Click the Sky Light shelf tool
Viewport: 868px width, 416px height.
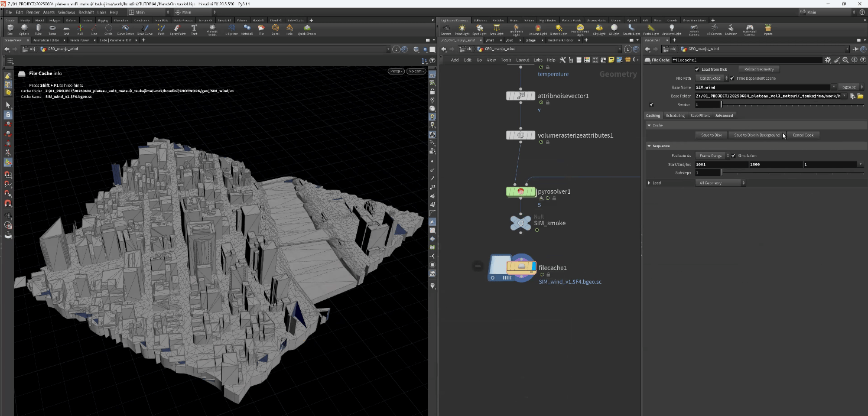599,28
